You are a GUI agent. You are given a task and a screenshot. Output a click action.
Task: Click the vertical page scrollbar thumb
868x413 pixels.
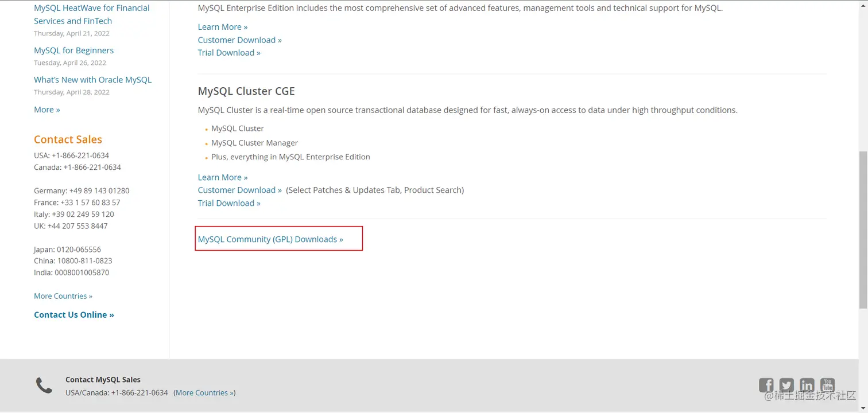(863, 229)
